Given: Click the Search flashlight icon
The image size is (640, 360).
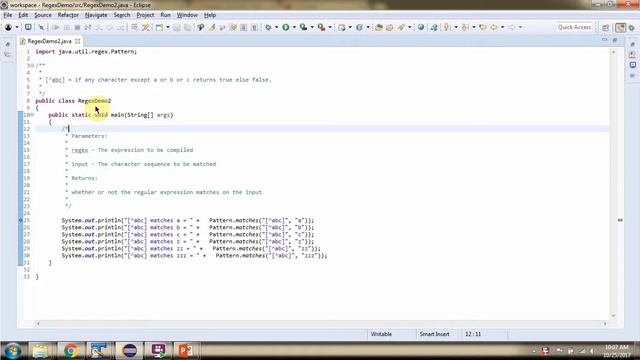Looking at the screenshot, I should pos(401,27).
